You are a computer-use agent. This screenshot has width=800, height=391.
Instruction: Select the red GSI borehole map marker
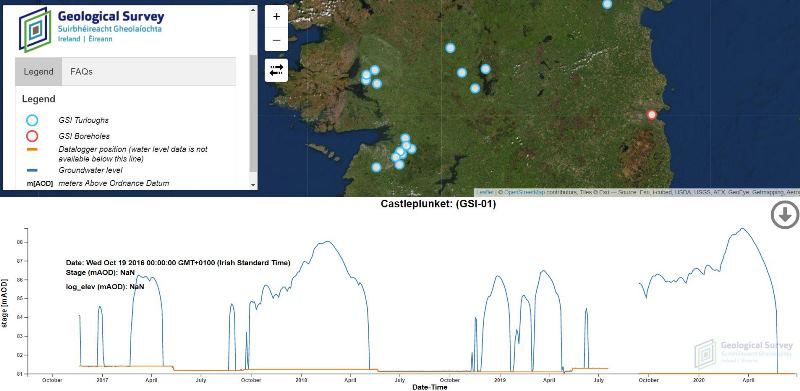[x=652, y=115]
